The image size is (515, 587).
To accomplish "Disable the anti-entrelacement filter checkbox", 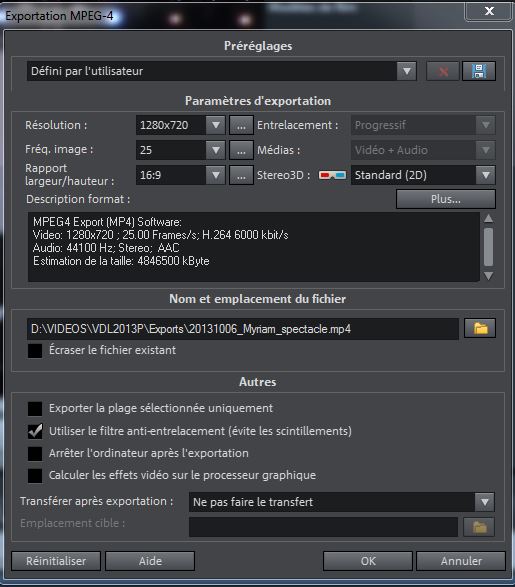I will [35, 431].
